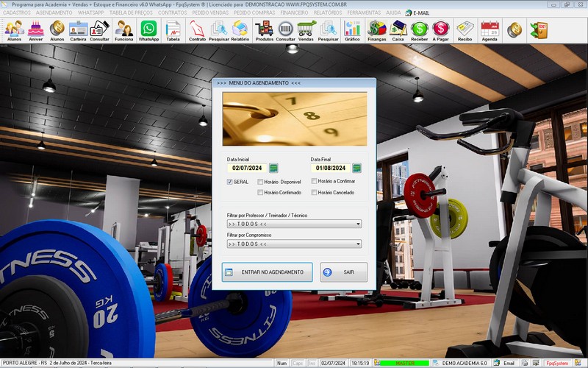
Task: Open the Produtos forklift icon
Action: click(x=265, y=31)
